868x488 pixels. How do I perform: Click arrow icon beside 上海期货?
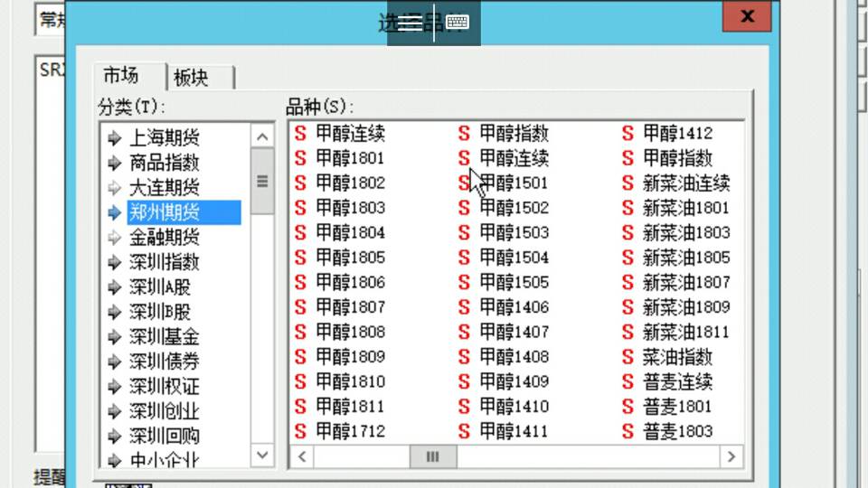pos(114,137)
